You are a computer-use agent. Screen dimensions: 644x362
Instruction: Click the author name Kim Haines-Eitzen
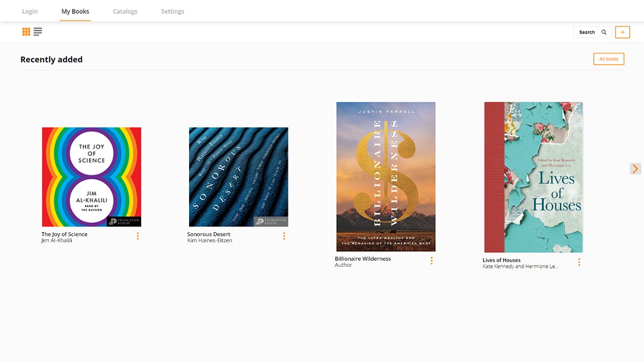[x=210, y=240]
